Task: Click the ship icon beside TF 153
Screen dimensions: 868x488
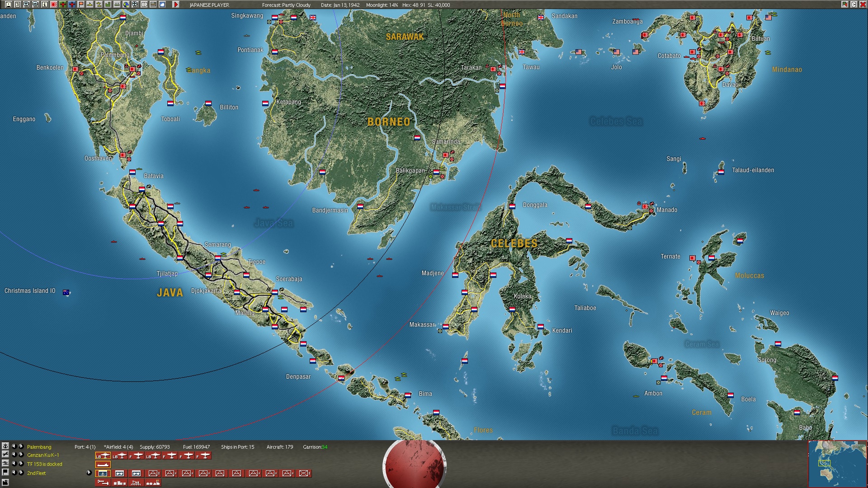Action: click(x=5, y=463)
